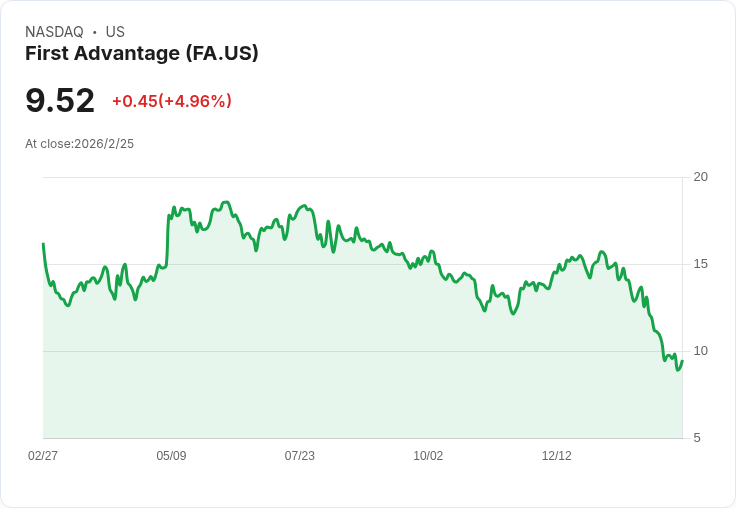Select the highest peak of the price line
Screen dimensions: 736x508
[x=227, y=202]
